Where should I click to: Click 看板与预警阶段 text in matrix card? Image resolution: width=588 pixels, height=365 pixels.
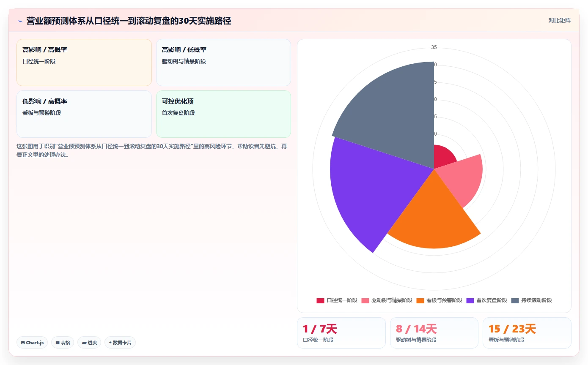[42, 113]
